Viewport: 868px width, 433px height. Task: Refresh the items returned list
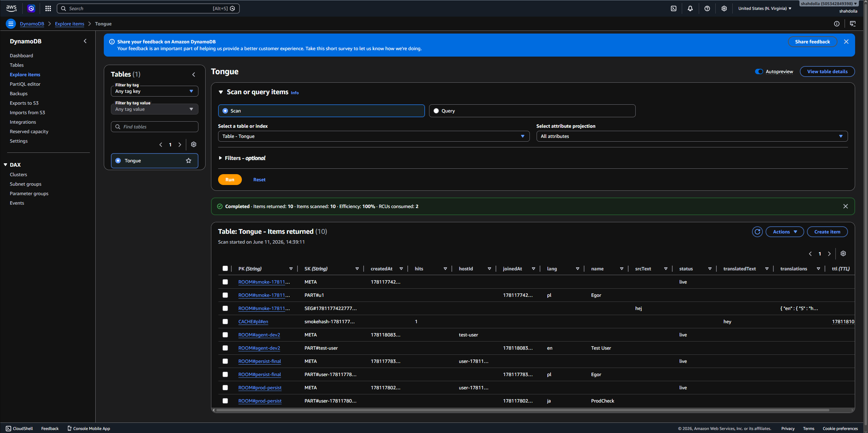tap(757, 232)
